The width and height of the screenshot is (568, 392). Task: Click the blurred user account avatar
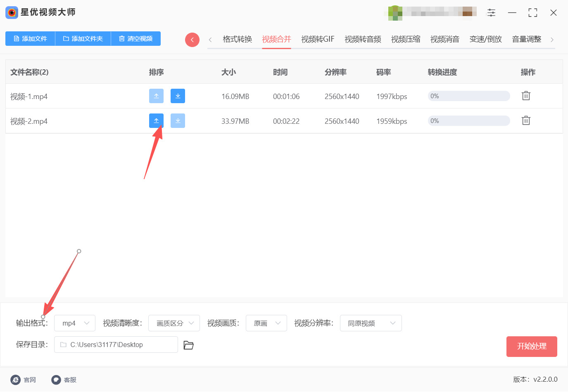(x=395, y=13)
